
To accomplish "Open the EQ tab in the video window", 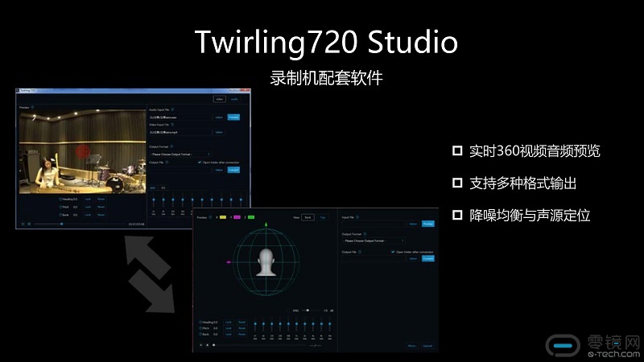I will click(163, 187).
